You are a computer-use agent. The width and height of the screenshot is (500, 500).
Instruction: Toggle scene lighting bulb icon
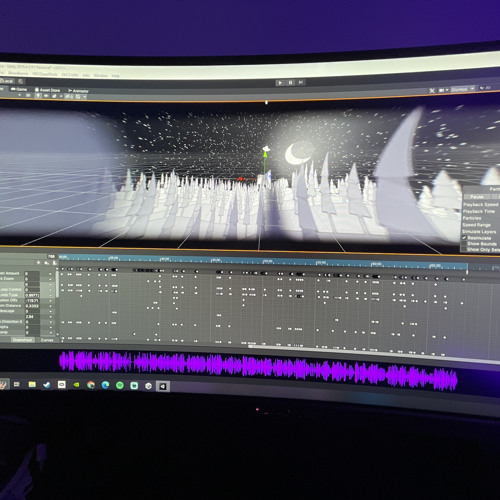(x=38, y=96)
